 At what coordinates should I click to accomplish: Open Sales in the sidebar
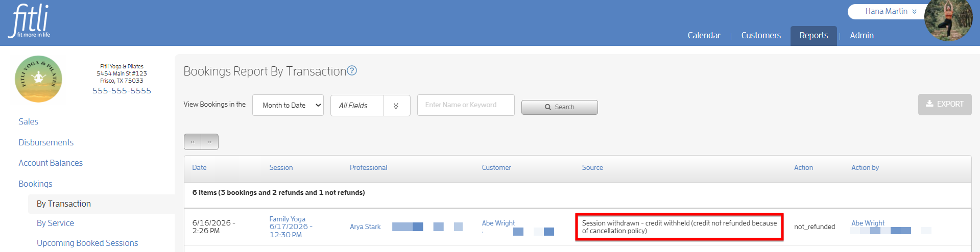(x=28, y=121)
